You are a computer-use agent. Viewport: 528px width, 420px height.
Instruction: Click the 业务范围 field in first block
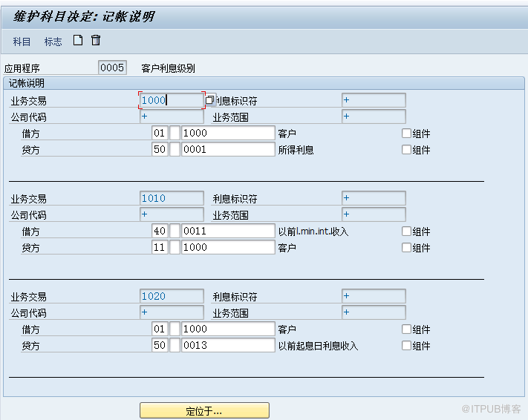(374, 117)
